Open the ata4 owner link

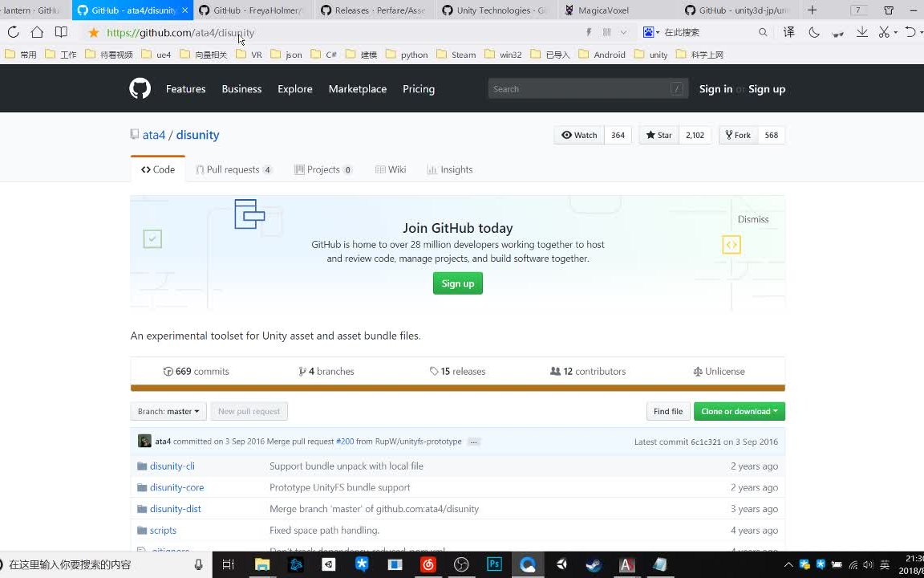(154, 135)
